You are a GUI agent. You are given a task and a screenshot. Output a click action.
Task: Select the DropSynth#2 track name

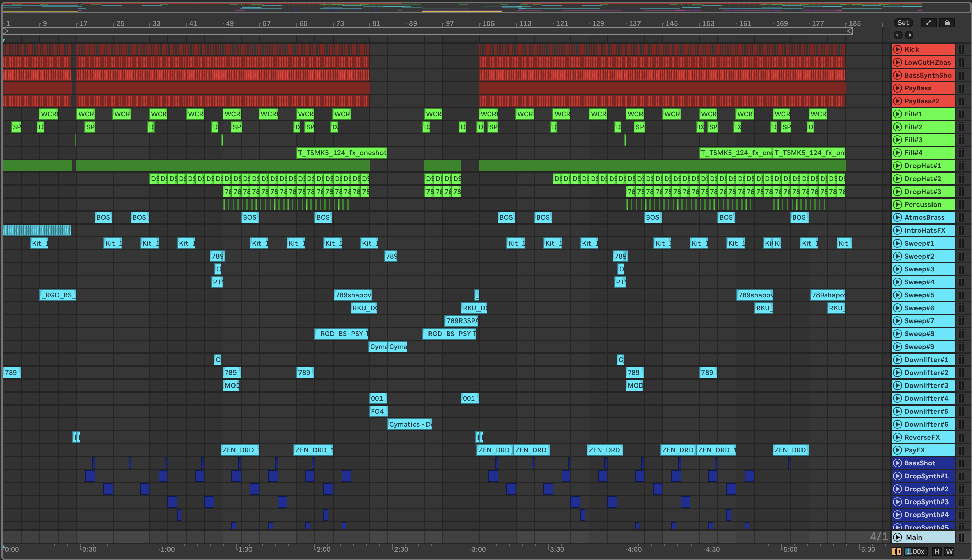pos(926,489)
